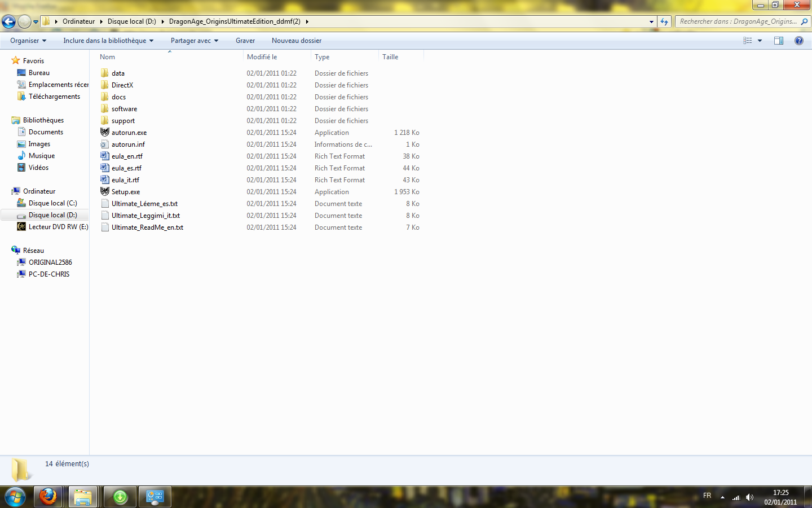Select the Ultimate_Léeme_es.txt file
The width and height of the screenshot is (812, 508).
click(x=144, y=204)
